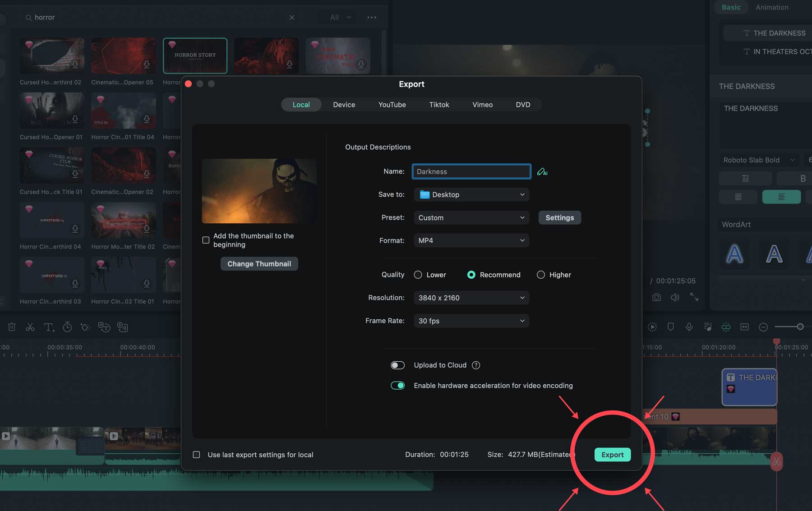Click the delete clip trash icon

click(x=12, y=327)
